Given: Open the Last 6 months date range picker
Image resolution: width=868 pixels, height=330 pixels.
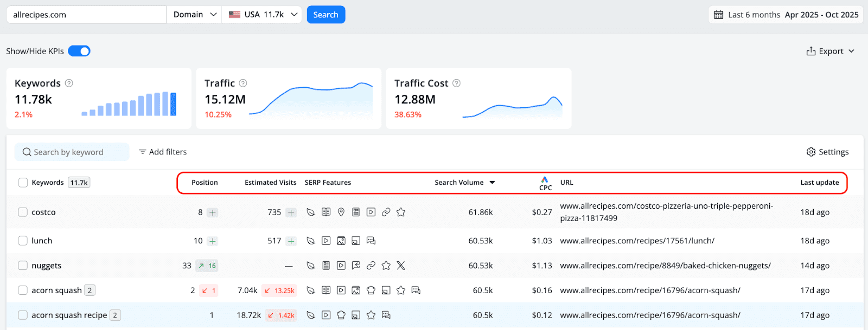Looking at the screenshot, I should tap(786, 15).
